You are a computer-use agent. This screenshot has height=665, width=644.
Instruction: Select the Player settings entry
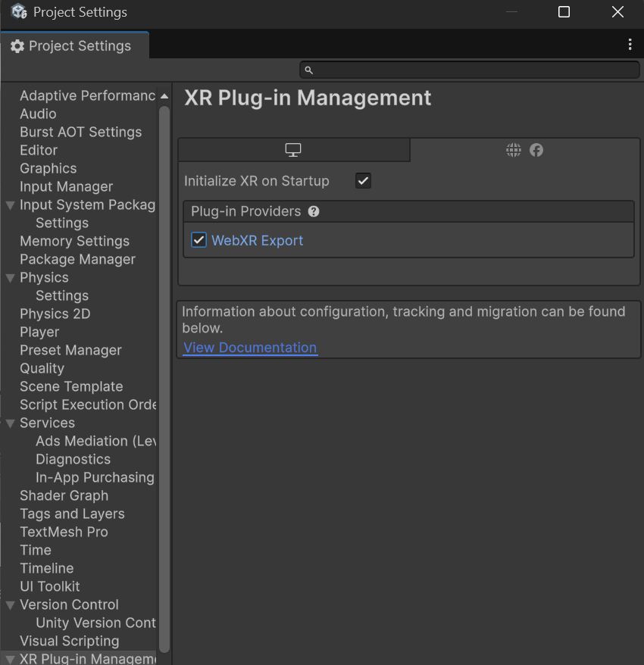point(39,332)
